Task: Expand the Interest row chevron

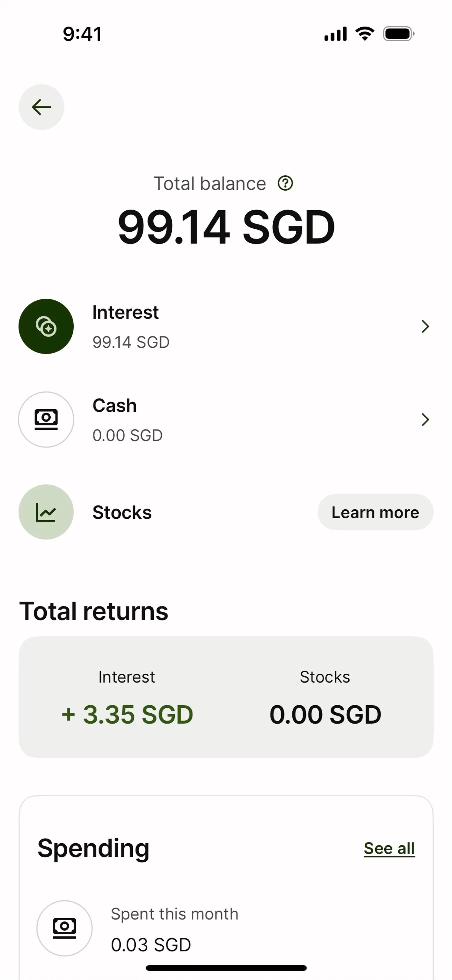Action: 425,326
